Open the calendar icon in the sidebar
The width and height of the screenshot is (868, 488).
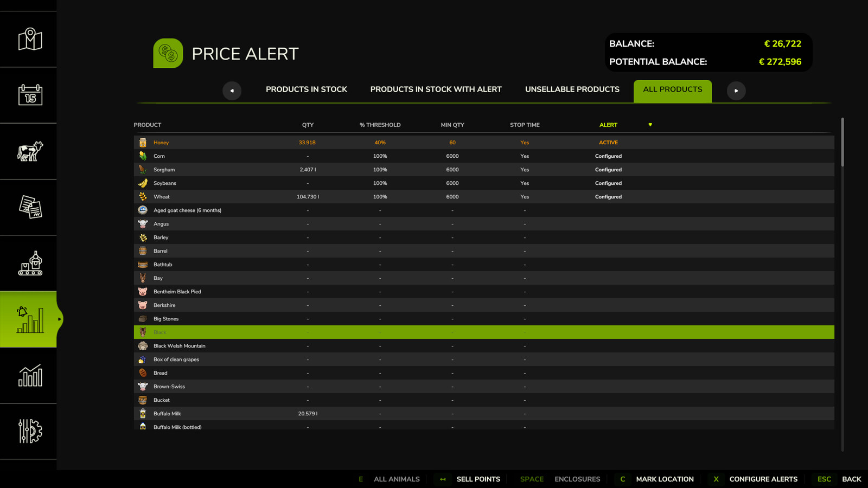pyautogui.click(x=30, y=95)
